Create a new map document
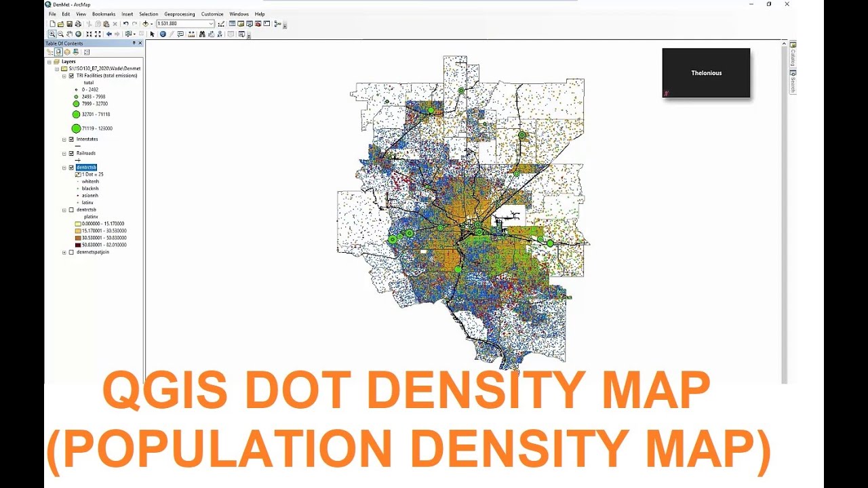The image size is (868, 488). (x=52, y=24)
